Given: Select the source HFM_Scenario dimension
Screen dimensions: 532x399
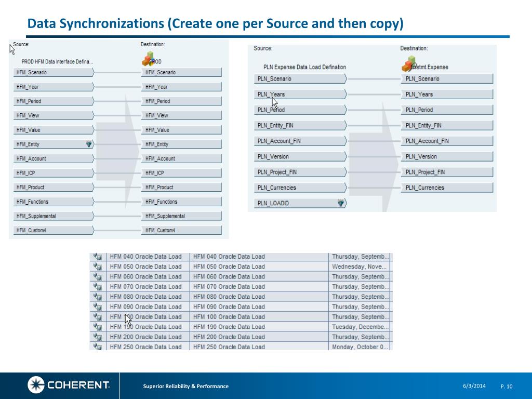Looking at the screenshot, I should [x=54, y=72].
